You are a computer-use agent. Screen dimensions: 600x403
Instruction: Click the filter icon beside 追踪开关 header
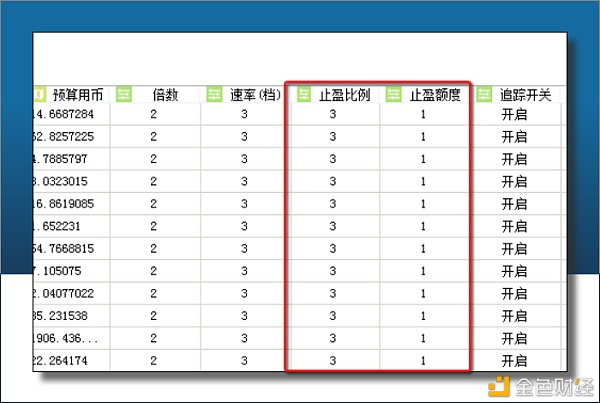coord(484,94)
